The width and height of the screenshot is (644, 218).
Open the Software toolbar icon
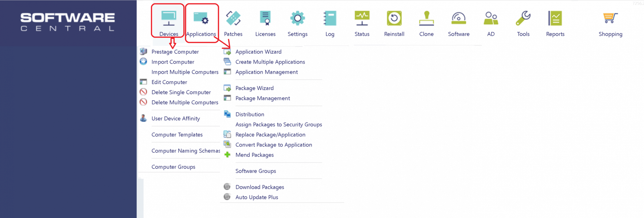(x=459, y=18)
